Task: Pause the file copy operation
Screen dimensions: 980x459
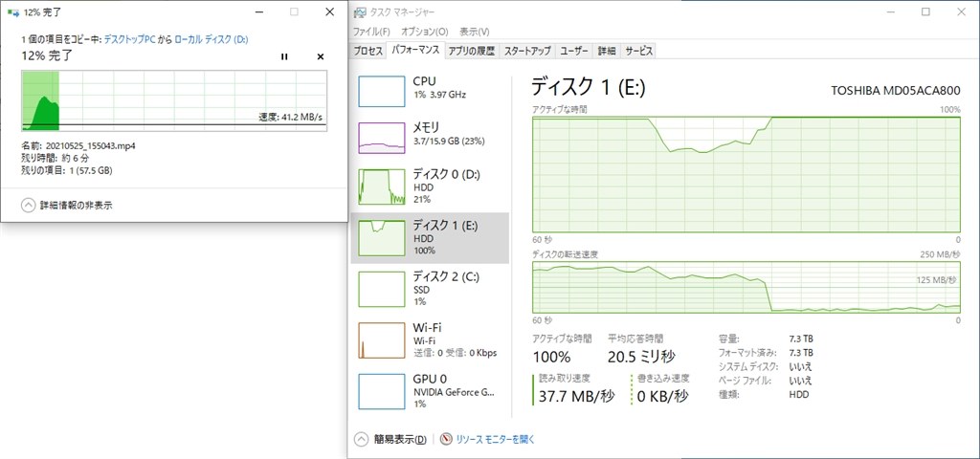Action: pyautogui.click(x=284, y=56)
